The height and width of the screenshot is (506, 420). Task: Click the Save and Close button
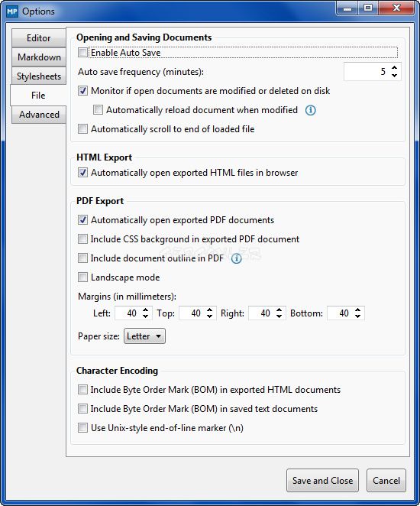click(x=322, y=481)
